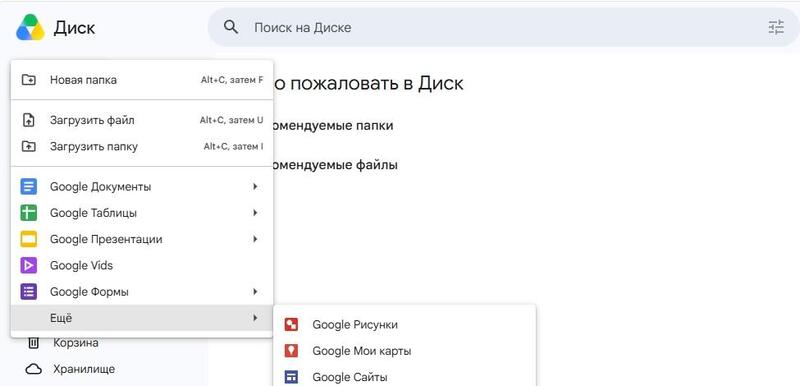
Task: Click the trash bin icon beside Корзина
Action: pyautogui.click(x=33, y=343)
